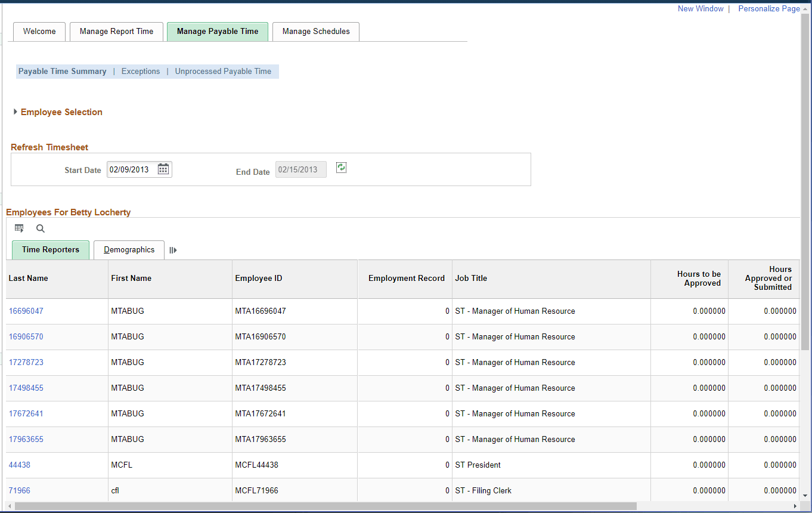Viewport: 812px width, 513px height.
Task: Open the Manage Report Time tab
Action: pos(116,31)
